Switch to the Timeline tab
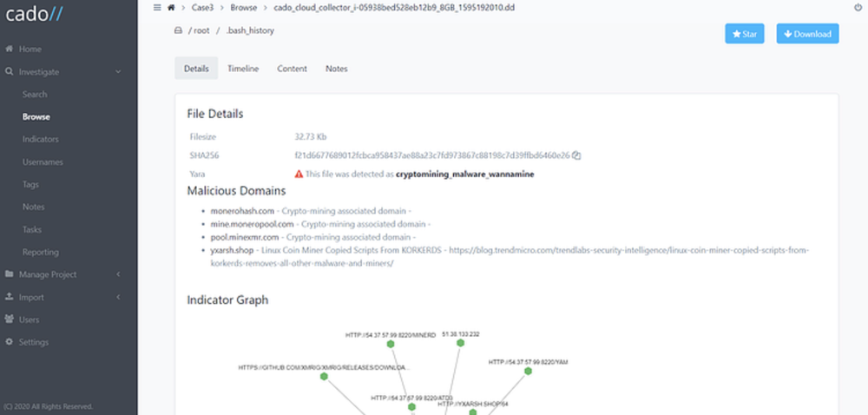This screenshot has height=415, width=868. point(243,69)
